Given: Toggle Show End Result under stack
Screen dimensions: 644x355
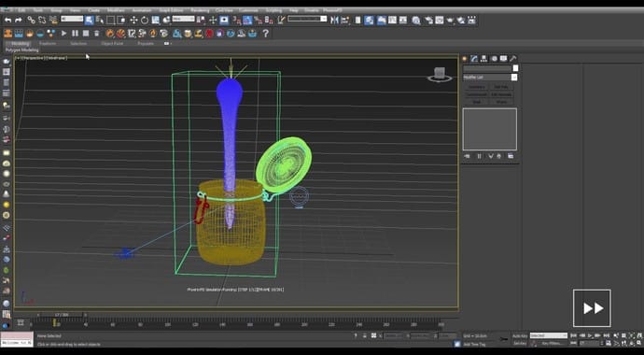Looking at the screenshot, I should [480, 156].
